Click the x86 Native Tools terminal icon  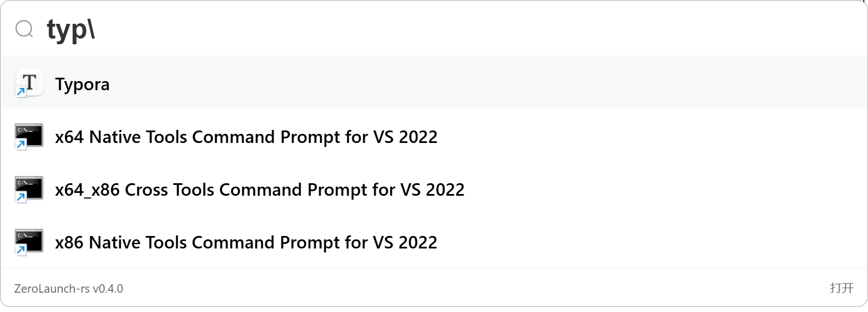(x=30, y=241)
